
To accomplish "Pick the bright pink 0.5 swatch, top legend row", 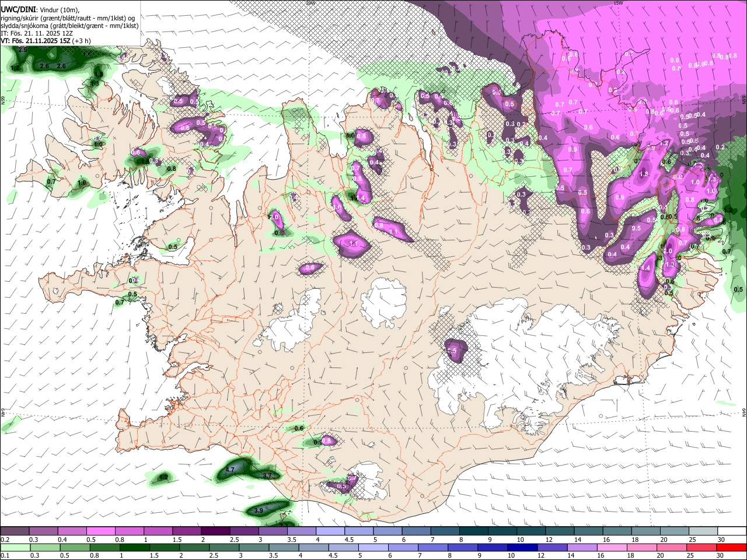I will 100,531.
